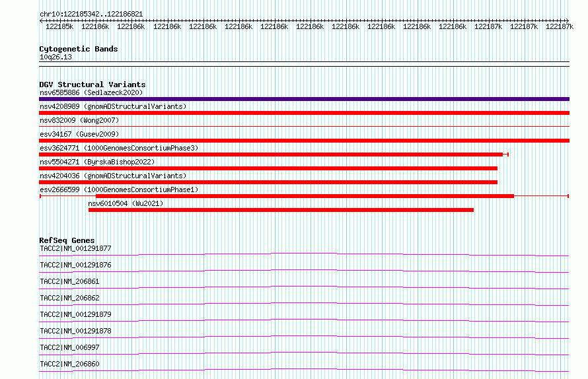The image size is (588, 379).
Task: Click the dark purple nsv6585886 variant bar
Action: (304, 99)
